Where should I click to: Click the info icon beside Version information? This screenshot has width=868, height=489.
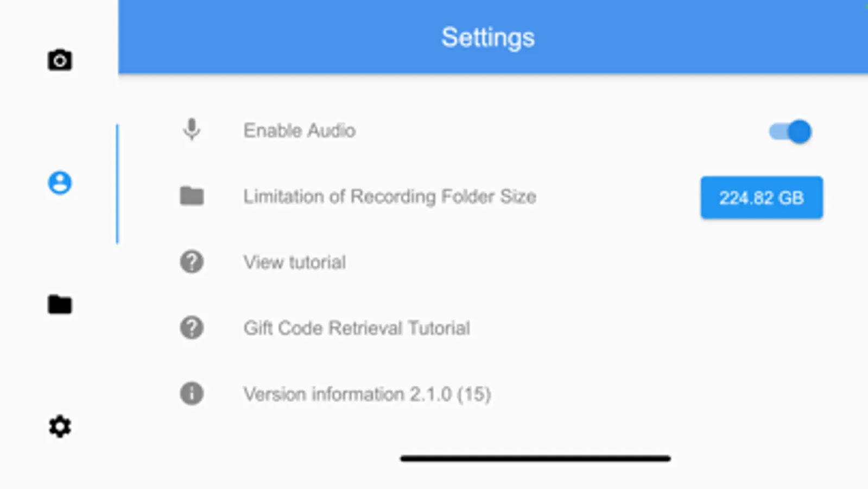[x=192, y=393]
